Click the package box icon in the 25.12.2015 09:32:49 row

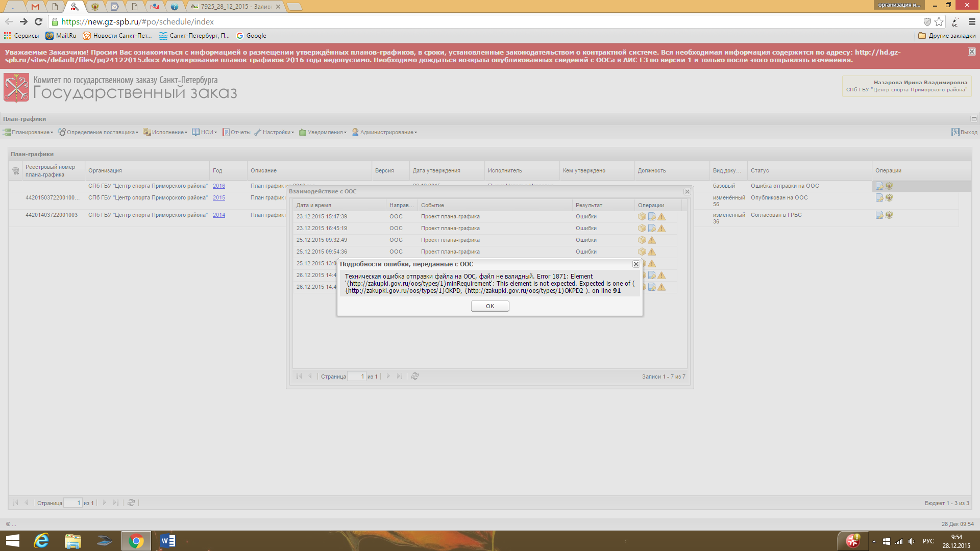(x=642, y=240)
